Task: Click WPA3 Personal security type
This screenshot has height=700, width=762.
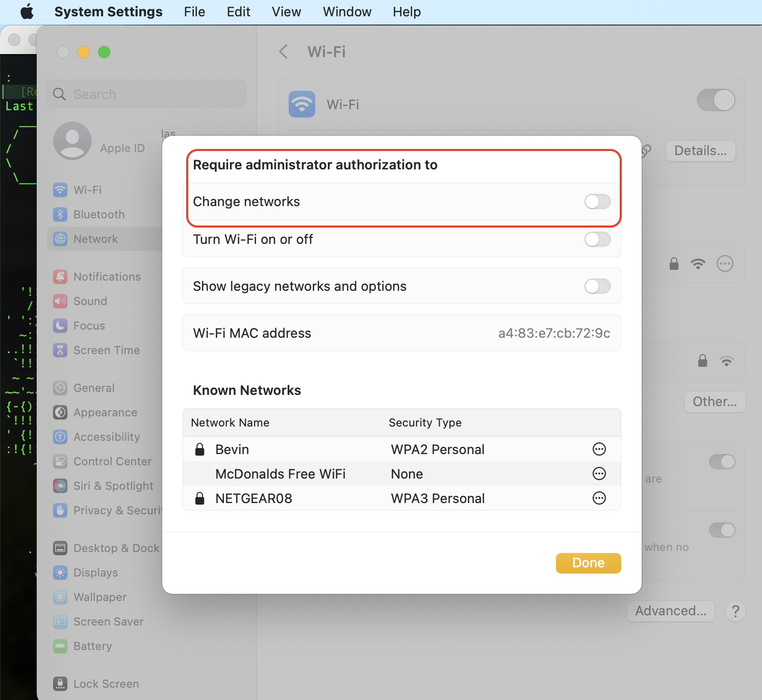Action: pyautogui.click(x=438, y=498)
